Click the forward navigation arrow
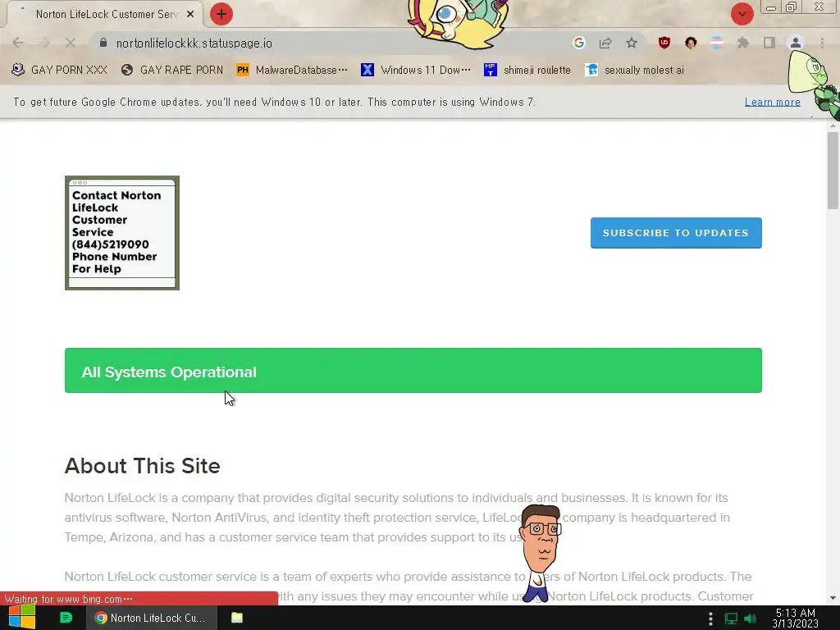The image size is (840, 630). click(x=44, y=43)
